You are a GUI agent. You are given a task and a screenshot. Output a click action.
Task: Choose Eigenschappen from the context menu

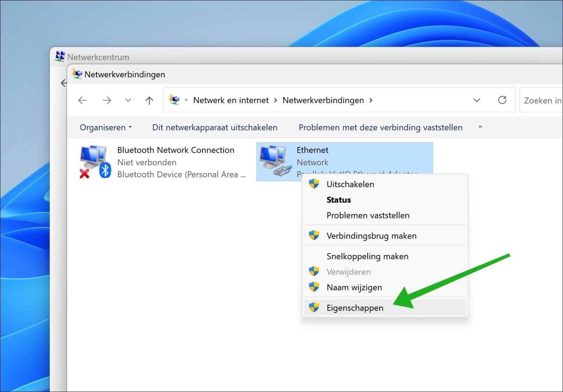[x=354, y=308]
